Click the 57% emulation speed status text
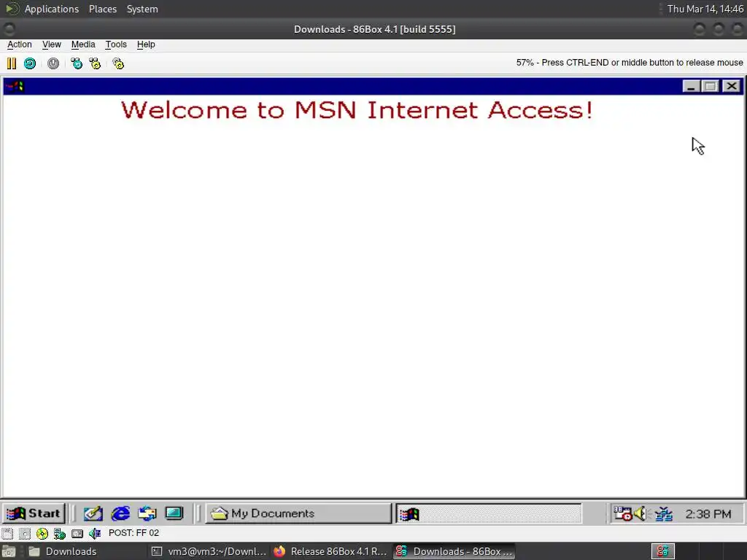This screenshot has width=747, height=560. click(x=630, y=63)
